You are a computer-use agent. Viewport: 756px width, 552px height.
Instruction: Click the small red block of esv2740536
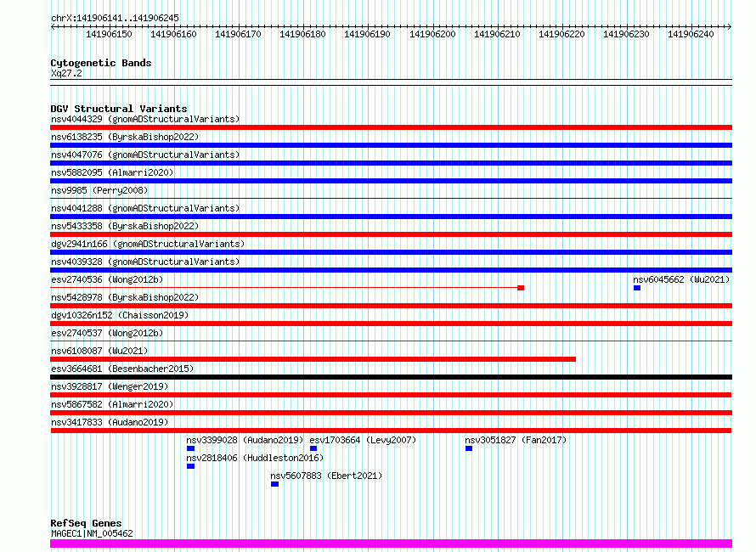point(521,288)
